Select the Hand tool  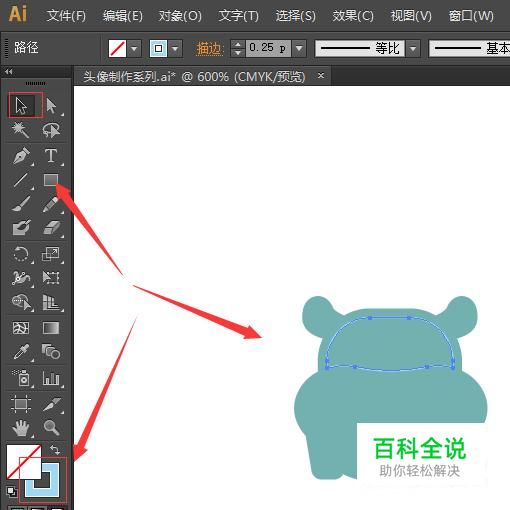(x=21, y=428)
